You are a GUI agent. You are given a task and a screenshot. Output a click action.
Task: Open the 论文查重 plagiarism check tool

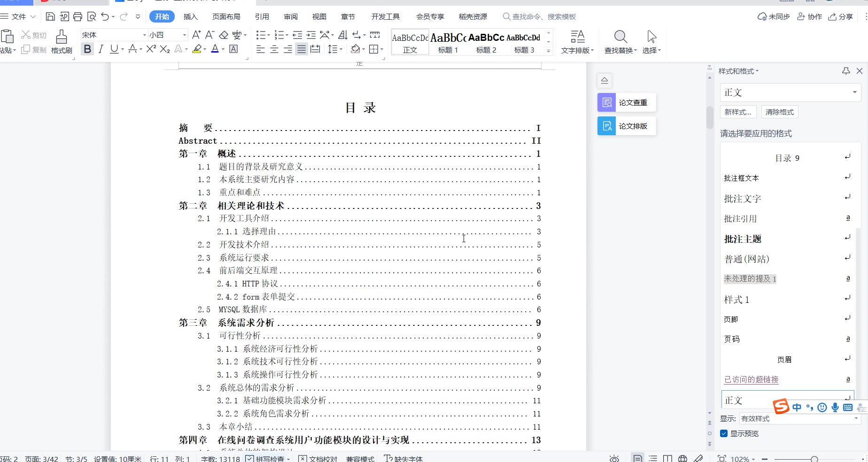click(627, 102)
